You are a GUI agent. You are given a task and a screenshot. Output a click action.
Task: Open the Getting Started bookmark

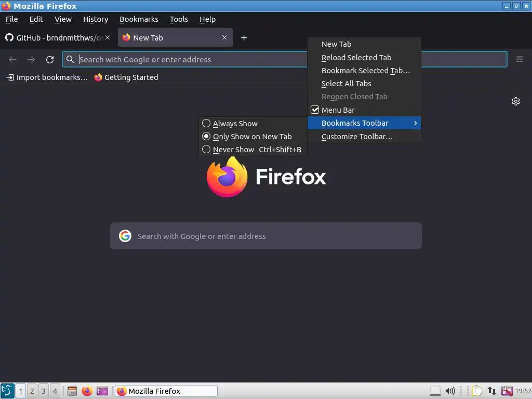click(126, 77)
